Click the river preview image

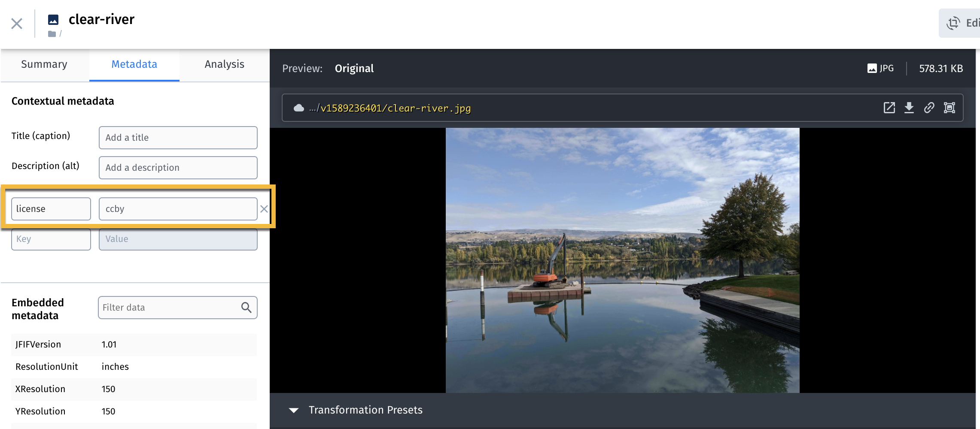coord(623,260)
